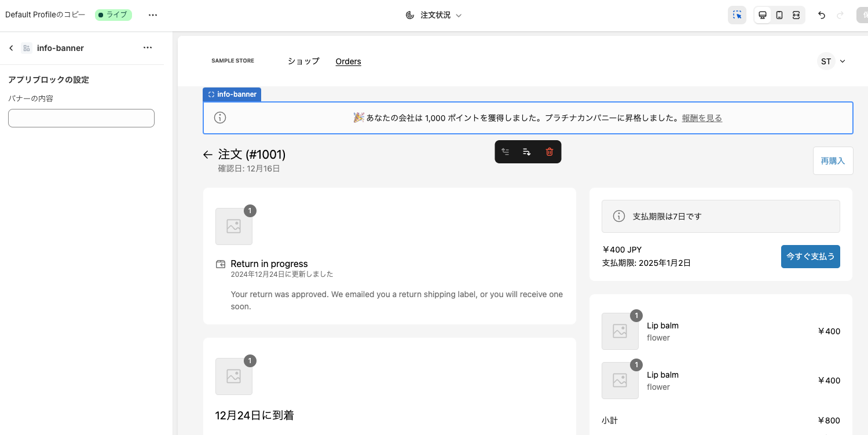Go back from the info-banner settings panel

pyautogui.click(x=11, y=48)
